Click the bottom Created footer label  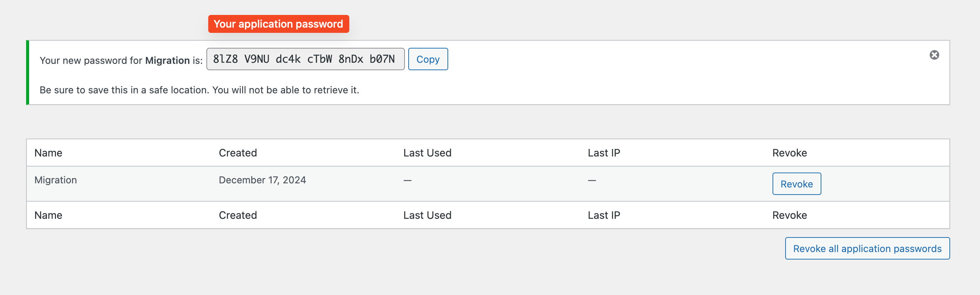(x=238, y=215)
